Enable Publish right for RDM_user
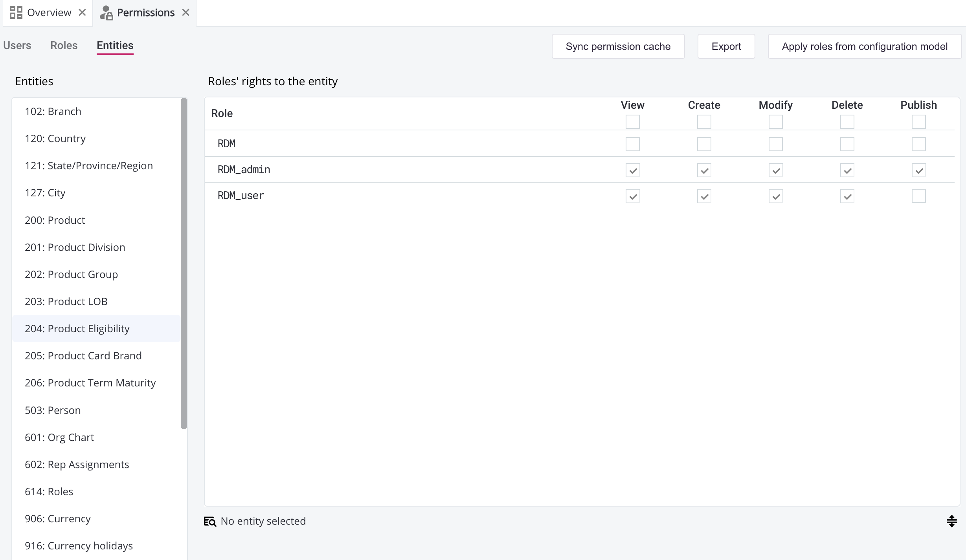 click(918, 196)
